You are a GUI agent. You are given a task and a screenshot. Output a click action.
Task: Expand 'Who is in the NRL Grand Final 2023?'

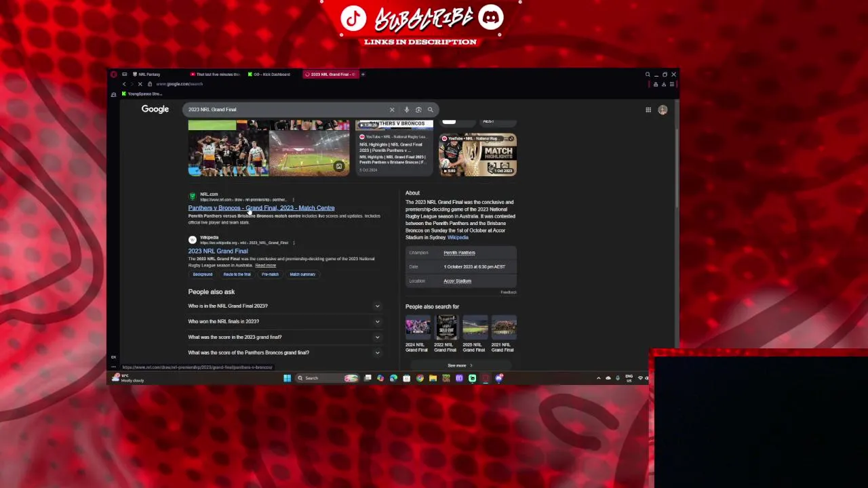tap(285, 306)
